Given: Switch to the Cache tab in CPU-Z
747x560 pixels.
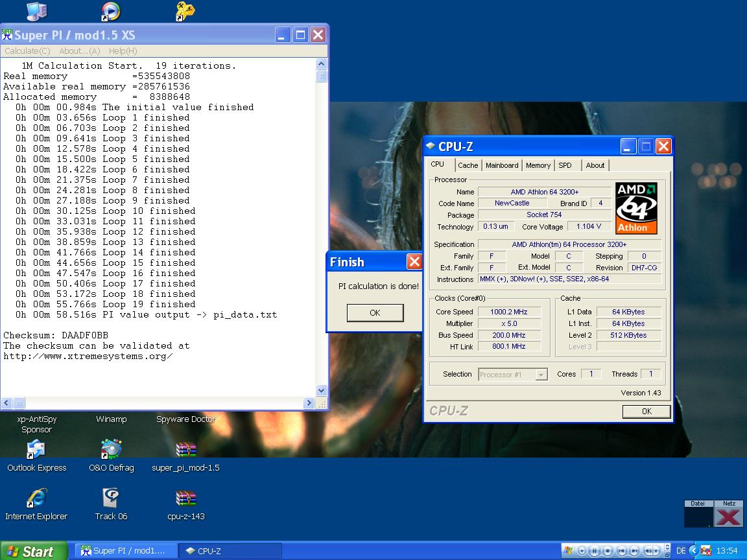Looking at the screenshot, I should pyautogui.click(x=468, y=165).
